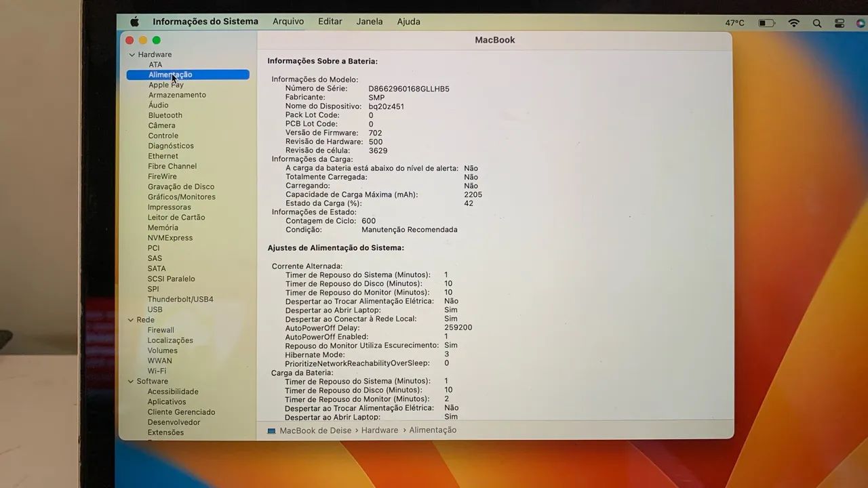
Task: Select ATA in the sidebar
Action: click(x=155, y=65)
